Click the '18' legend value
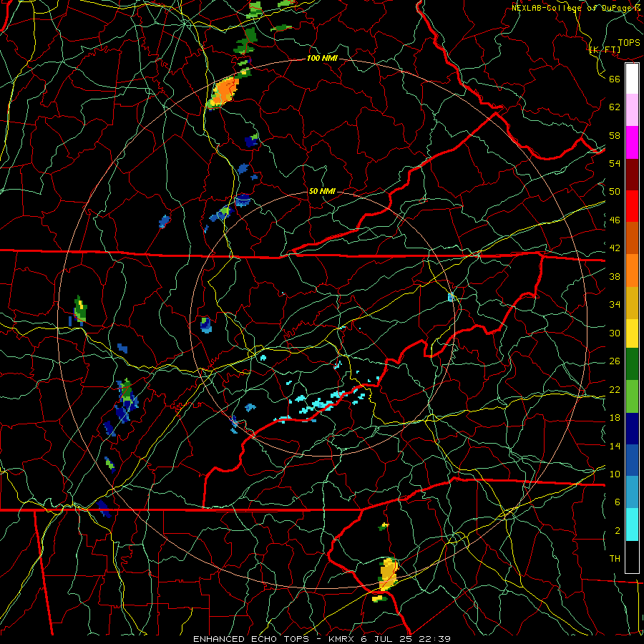The width and height of the screenshot is (644, 644). pos(615,418)
